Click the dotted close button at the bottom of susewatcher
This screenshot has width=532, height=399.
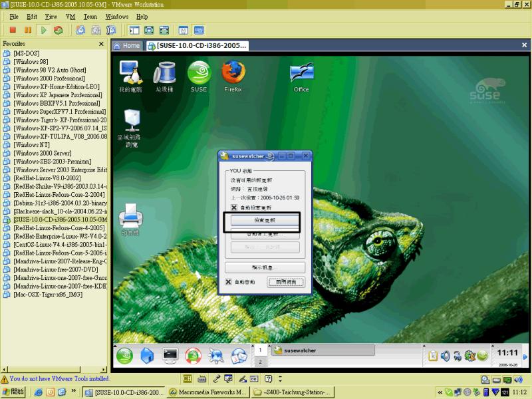point(286,281)
